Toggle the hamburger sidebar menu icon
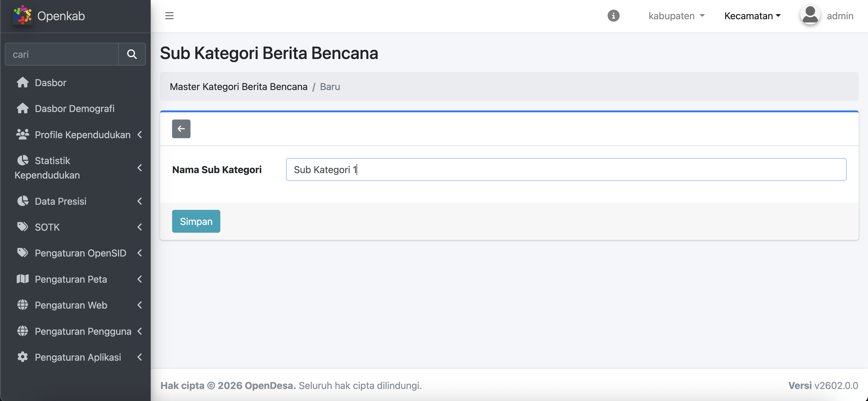 169,16
